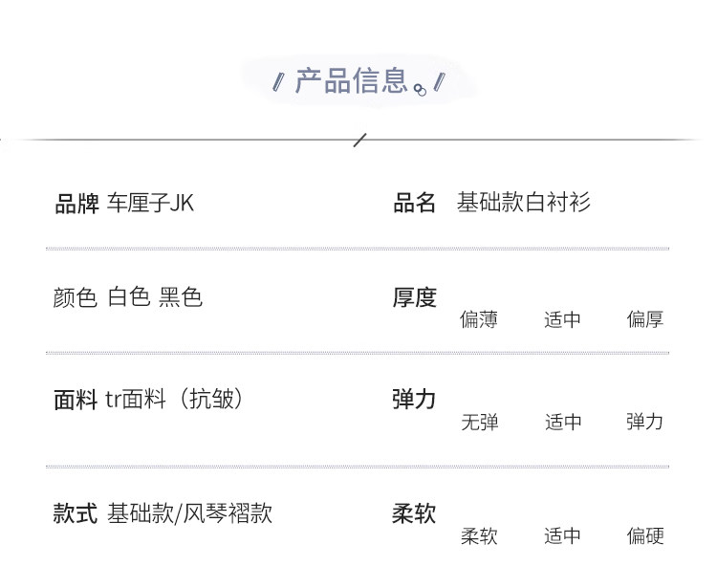Click the tr面料（抗皱）fabric text
Image resolution: width=717 pixels, height=588 pixels.
point(174,399)
